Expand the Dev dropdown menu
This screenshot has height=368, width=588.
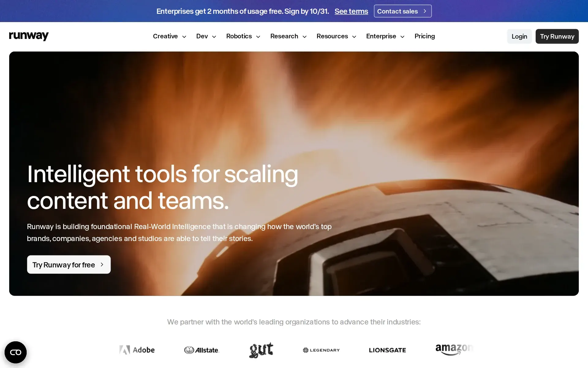206,36
